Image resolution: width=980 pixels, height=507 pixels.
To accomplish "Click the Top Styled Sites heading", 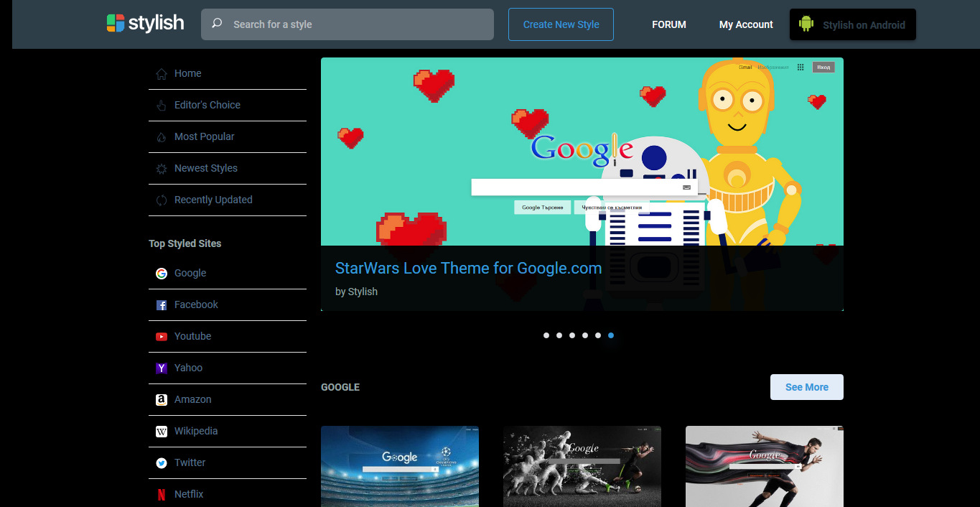I will tap(185, 243).
